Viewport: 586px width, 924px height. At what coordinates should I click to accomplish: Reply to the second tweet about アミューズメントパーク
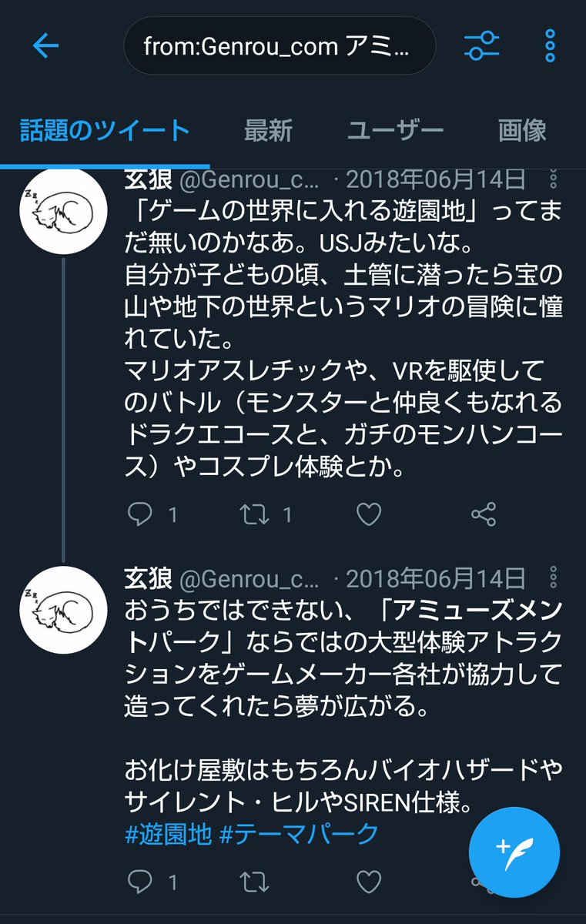[141, 880]
